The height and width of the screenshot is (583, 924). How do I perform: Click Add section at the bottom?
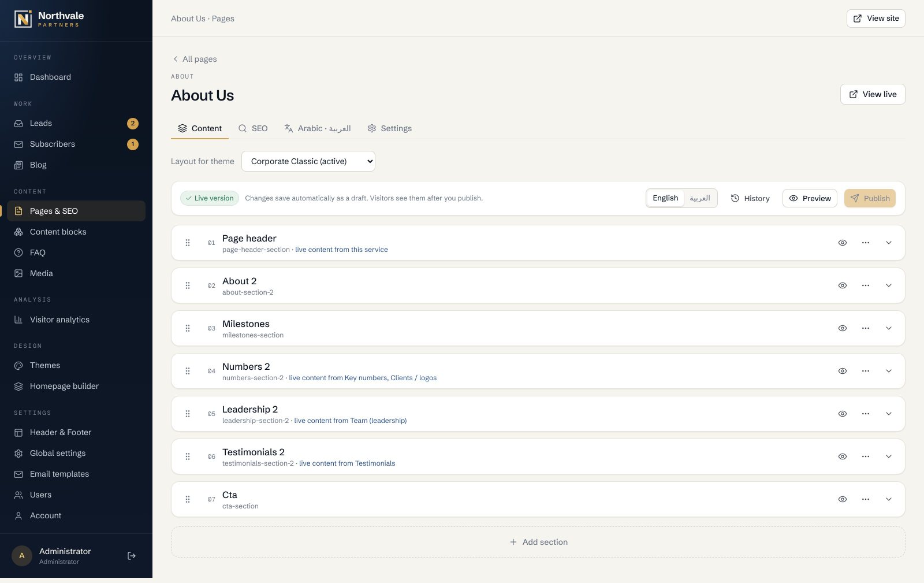[538, 542]
